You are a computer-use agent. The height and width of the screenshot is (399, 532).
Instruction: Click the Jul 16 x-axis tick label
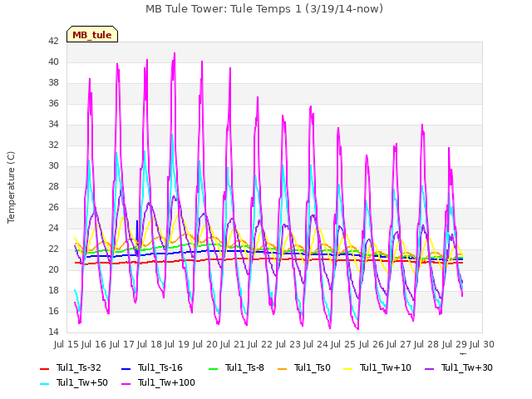pyautogui.click(x=94, y=344)
